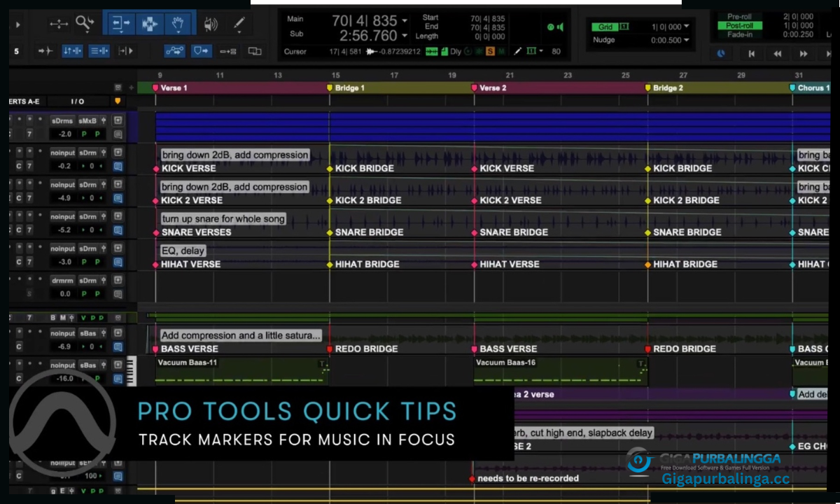The width and height of the screenshot is (840, 504).
Task: Click the -16.0 volume field
Action: [64, 379]
